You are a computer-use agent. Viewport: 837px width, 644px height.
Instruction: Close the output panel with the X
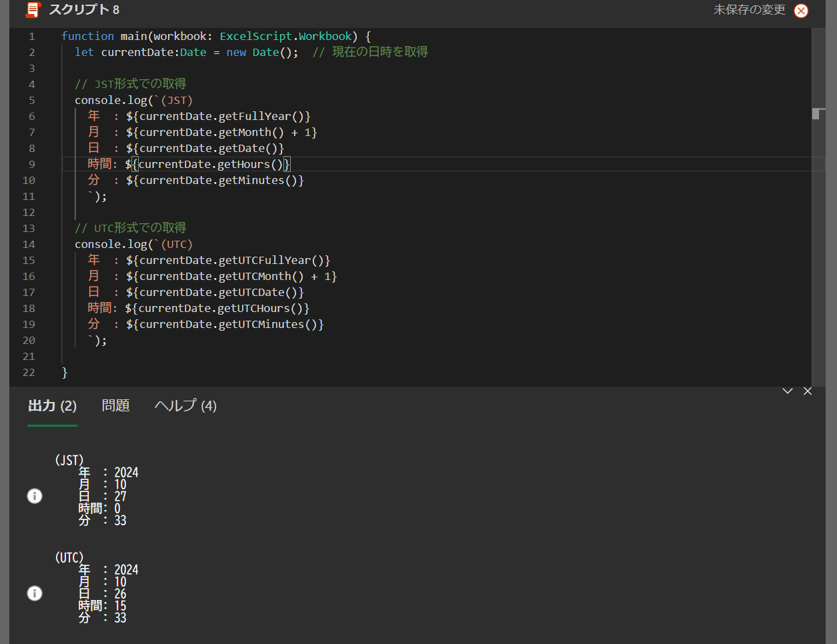[808, 391]
